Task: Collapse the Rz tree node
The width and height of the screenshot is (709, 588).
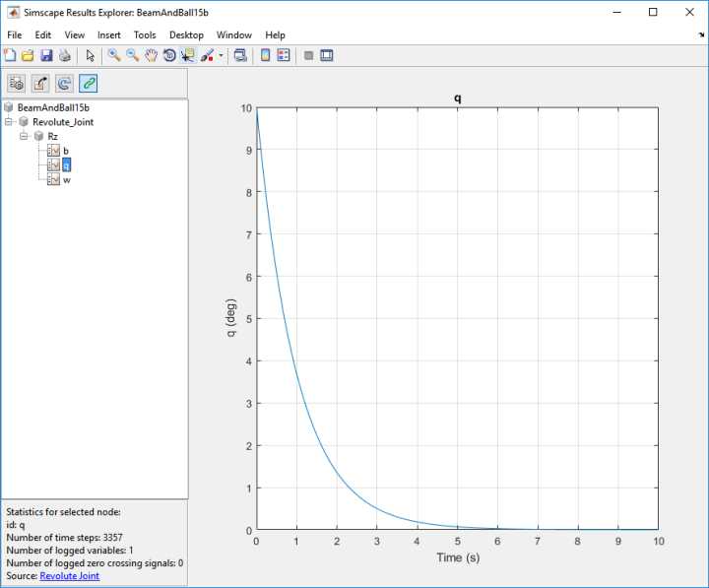Action: (x=24, y=136)
